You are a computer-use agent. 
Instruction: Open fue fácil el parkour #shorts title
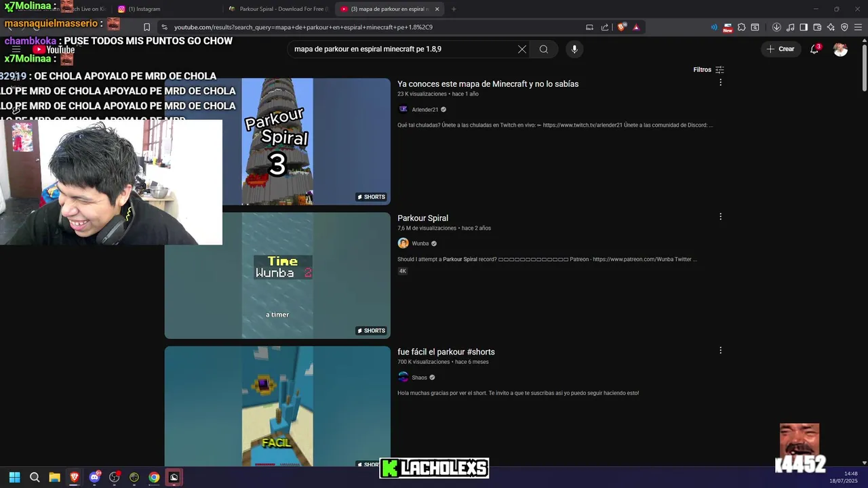[446, 352]
